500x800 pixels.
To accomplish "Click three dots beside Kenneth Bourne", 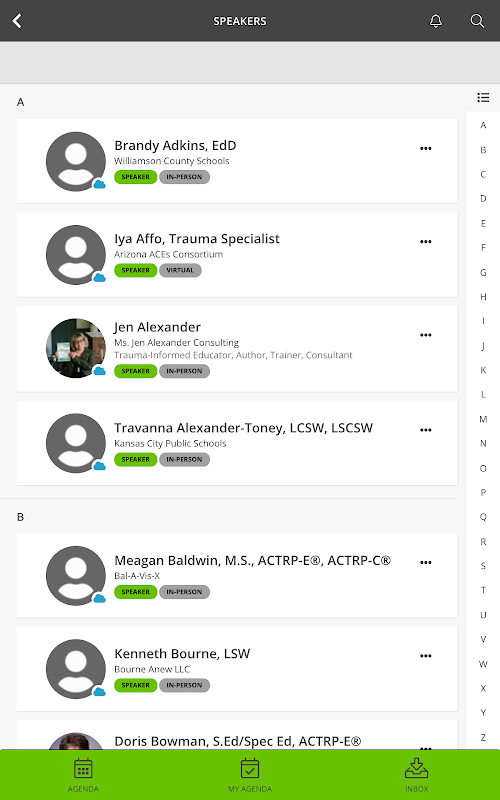I will pyautogui.click(x=426, y=656).
